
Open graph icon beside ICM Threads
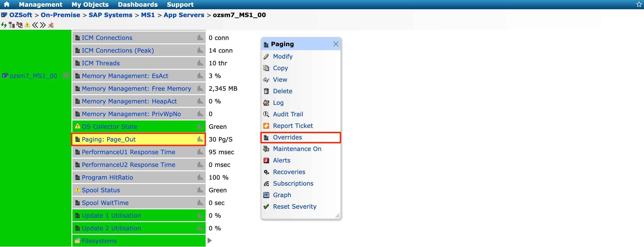[200, 63]
